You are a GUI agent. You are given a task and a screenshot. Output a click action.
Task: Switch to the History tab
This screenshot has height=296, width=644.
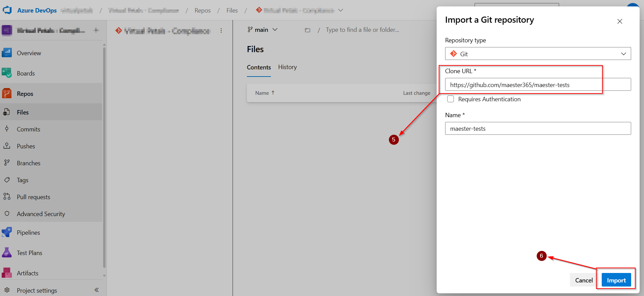coord(287,67)
